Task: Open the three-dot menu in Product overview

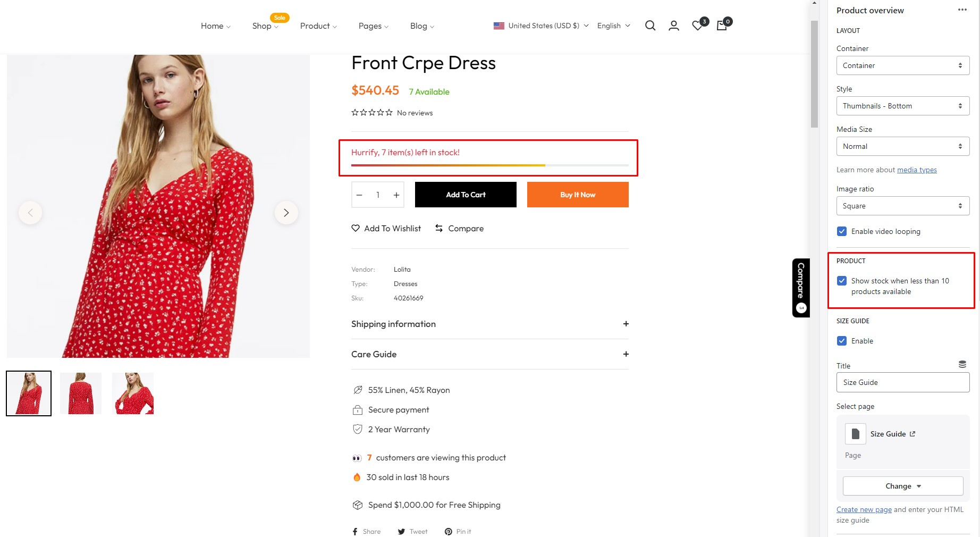Action: pyautogui.click(x=962, y=10)
